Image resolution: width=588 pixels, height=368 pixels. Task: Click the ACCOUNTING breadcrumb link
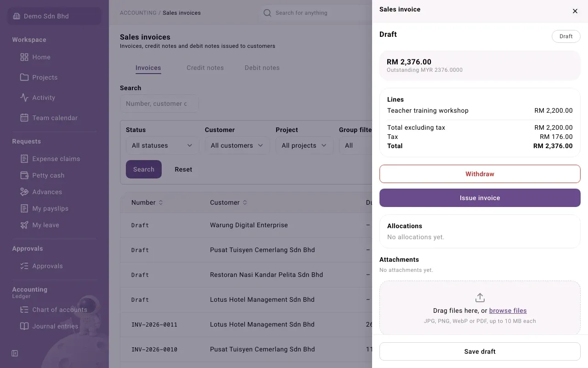(138, 13)
